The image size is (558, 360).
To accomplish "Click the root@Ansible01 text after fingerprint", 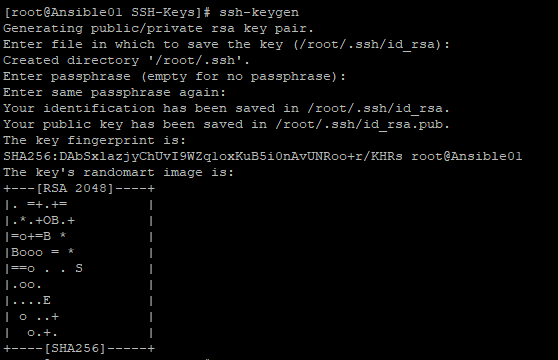I will pyautogui.click(x=467, y=157).
